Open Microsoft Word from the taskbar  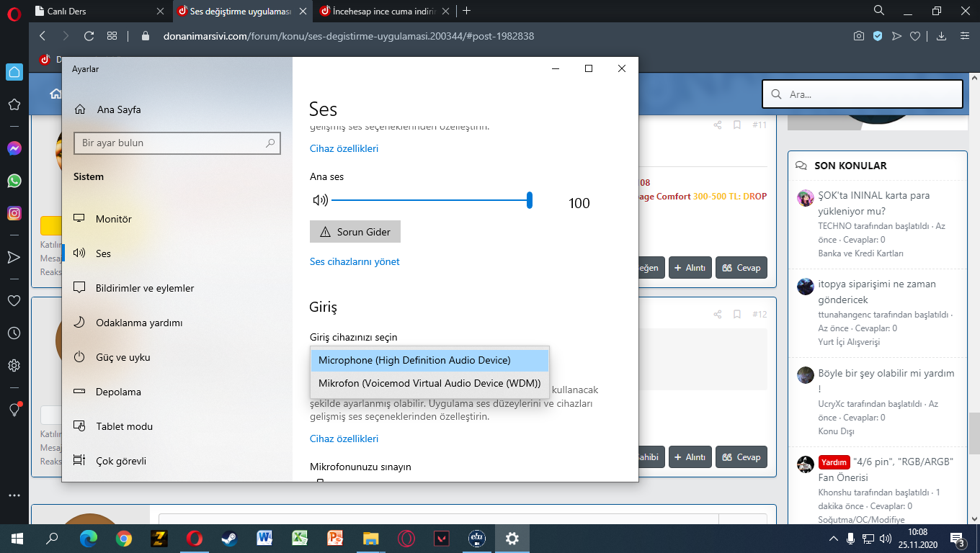[264, 538]
